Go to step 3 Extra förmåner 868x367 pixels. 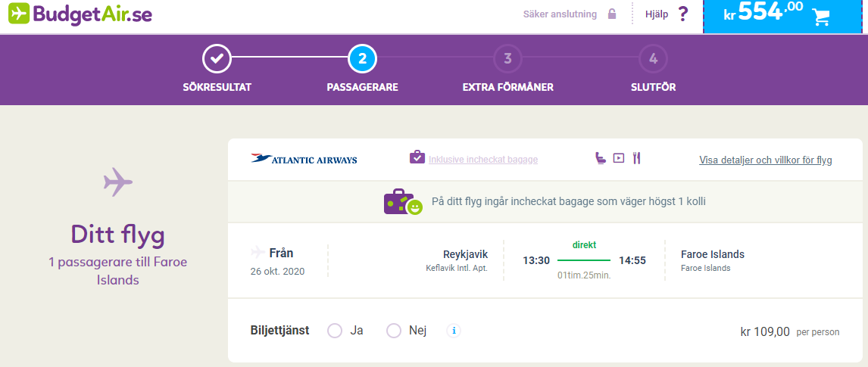pyautogui.click(x=507, y=58)
